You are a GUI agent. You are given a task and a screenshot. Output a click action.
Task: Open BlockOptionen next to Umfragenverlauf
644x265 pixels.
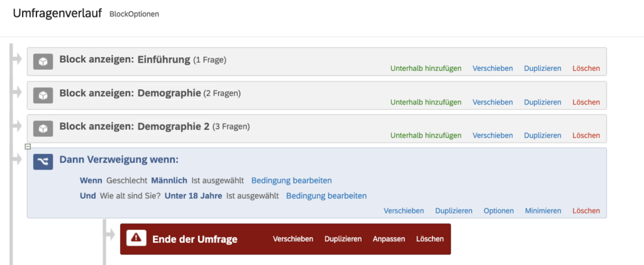tap(135, 14)
